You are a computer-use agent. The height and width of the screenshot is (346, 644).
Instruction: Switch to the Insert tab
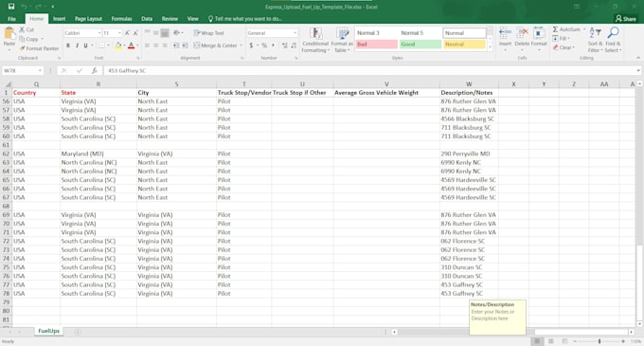click(59, 19)
